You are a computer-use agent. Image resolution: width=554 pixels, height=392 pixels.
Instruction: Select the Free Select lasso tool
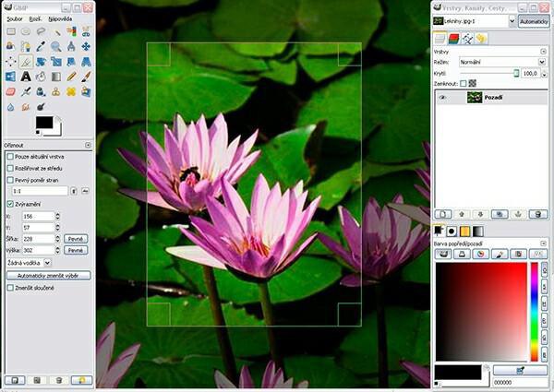(41, 31)
